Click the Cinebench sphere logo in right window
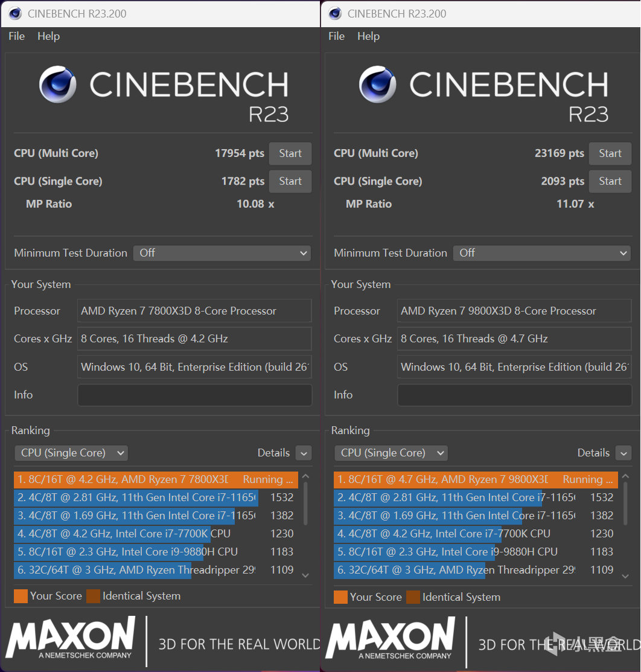The height and width of the screenshot is (672, 641). (x=377, y=84)
